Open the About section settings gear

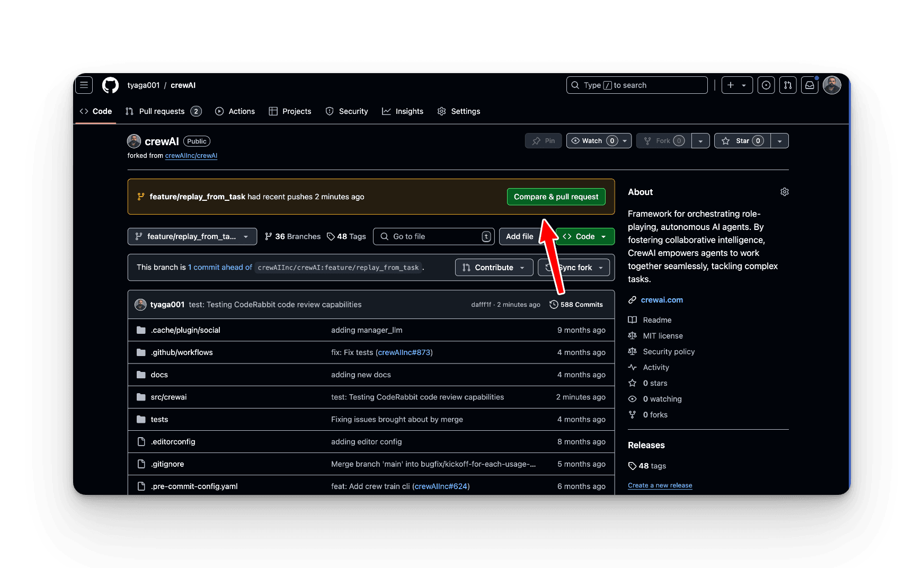[x=785, y=192]
